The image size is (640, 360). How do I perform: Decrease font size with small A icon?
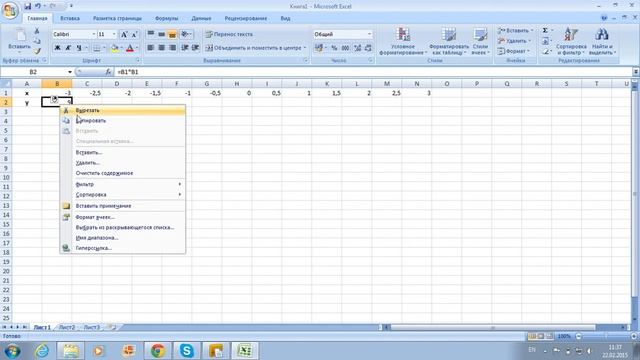134,34
